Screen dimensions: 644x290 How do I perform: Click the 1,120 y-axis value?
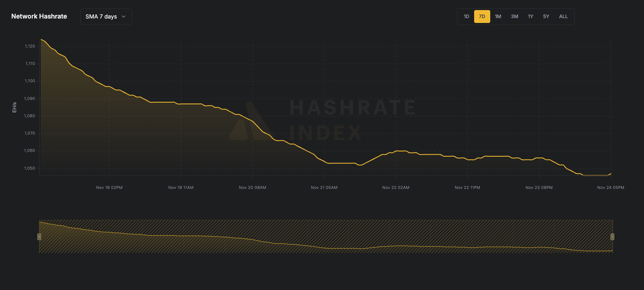tap(30, 46)
